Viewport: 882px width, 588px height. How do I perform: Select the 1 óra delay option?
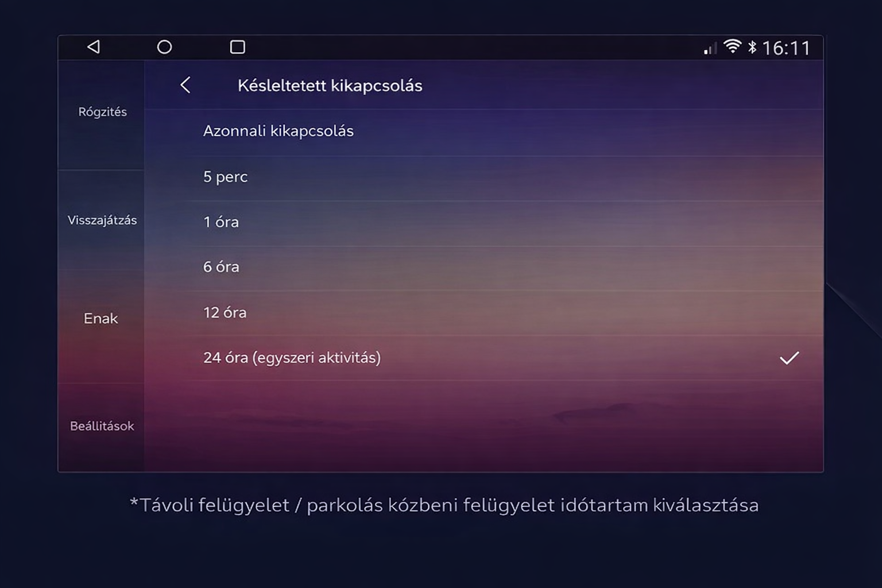[221, 222]
